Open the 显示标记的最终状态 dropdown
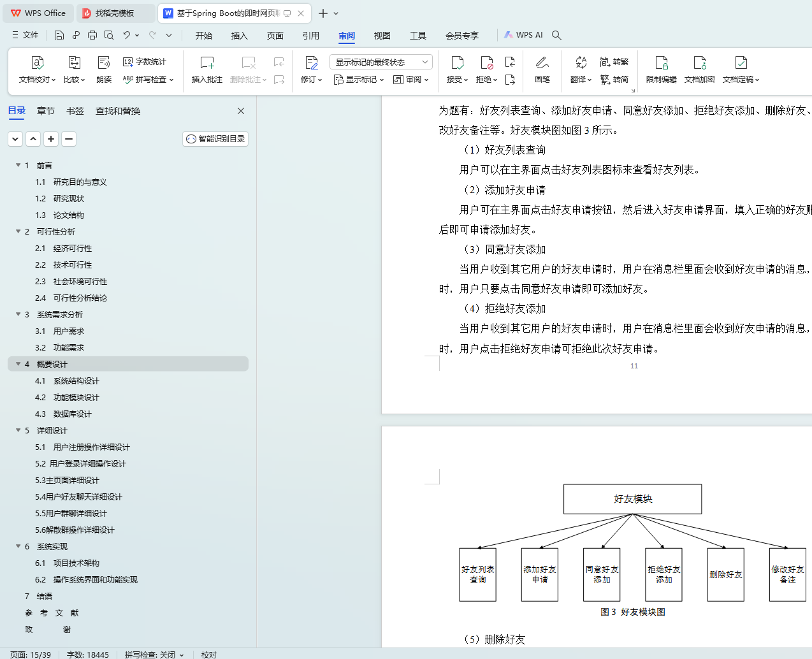This screenshot has width=812, height=659. point(381,62)
